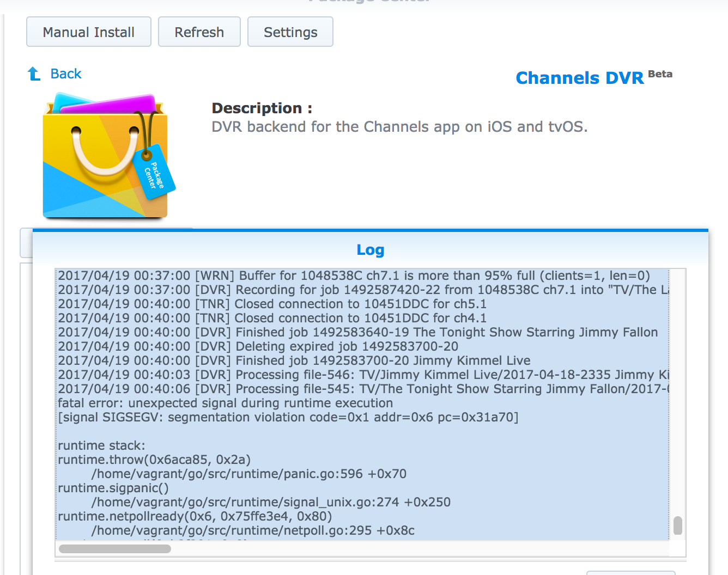Click the vertical scrollbar handle in log
This screenshot has height=575, width=728.
point(677,525)
